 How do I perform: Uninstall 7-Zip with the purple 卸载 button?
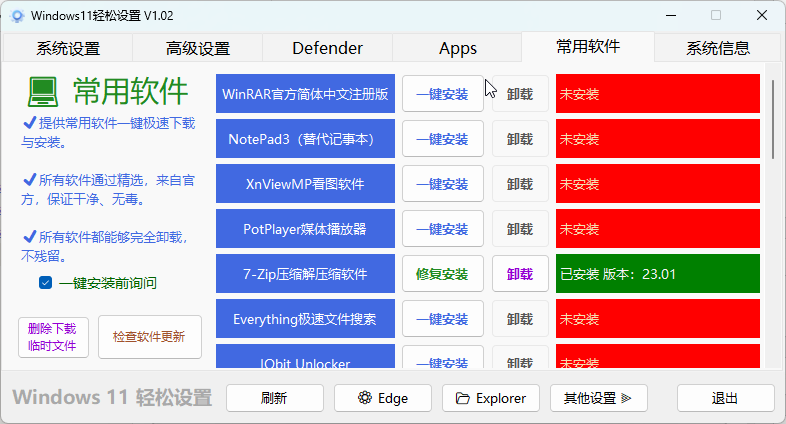(520, 274)
